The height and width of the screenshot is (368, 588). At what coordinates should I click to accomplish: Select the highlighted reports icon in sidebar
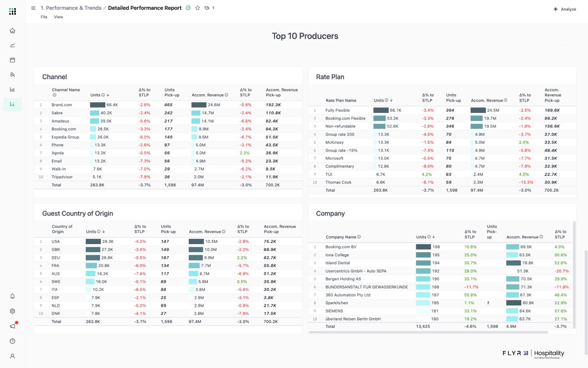13,104
